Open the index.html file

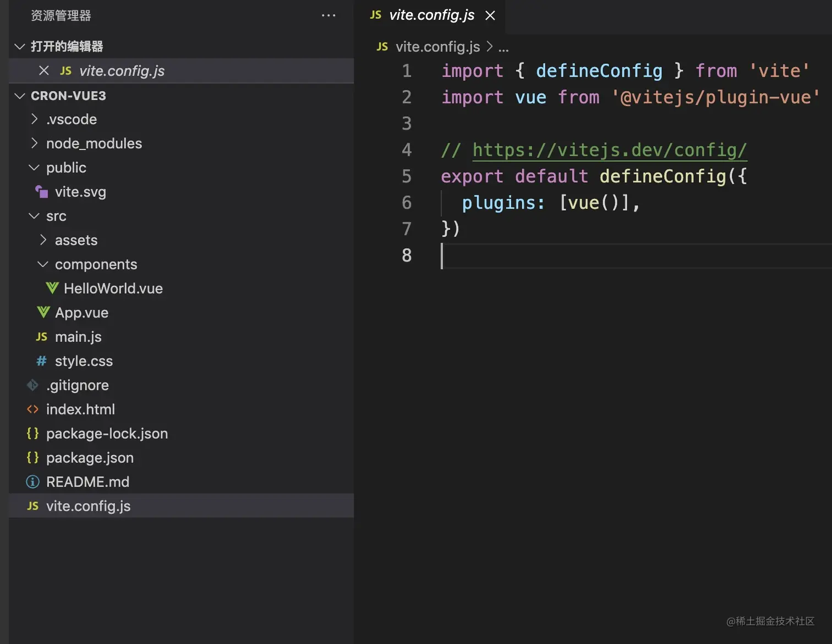coord(181,410)
